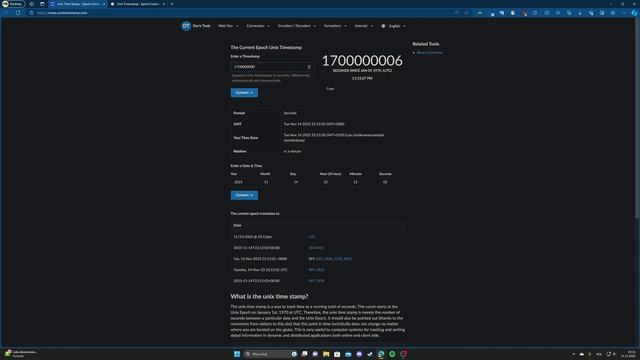Open Spotify from the taskbar
This screenshot has width=640, height=360.
click(x=392, y=354)
